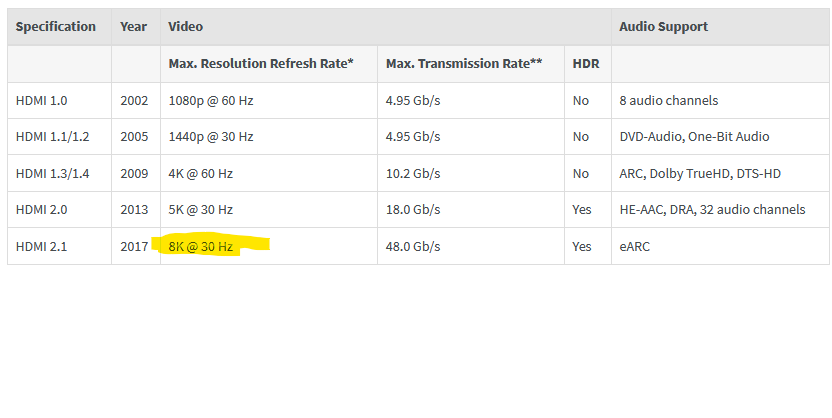Select the HDMI 1.1/1.2 cell
832x418 pixels.
53,137
